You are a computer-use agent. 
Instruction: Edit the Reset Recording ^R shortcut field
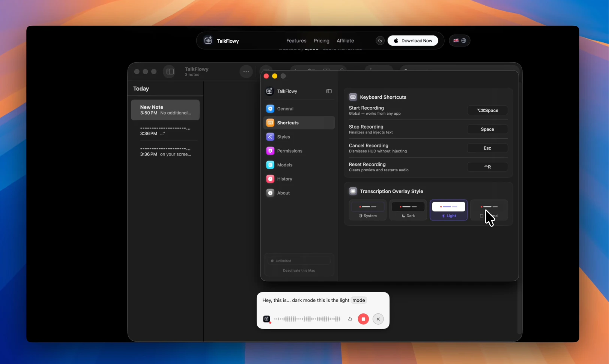click(487, 167)
